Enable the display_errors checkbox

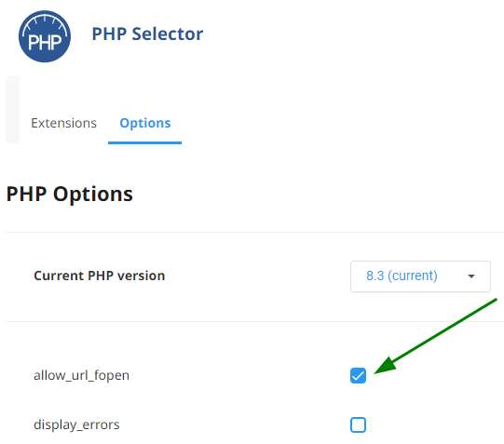358,425
